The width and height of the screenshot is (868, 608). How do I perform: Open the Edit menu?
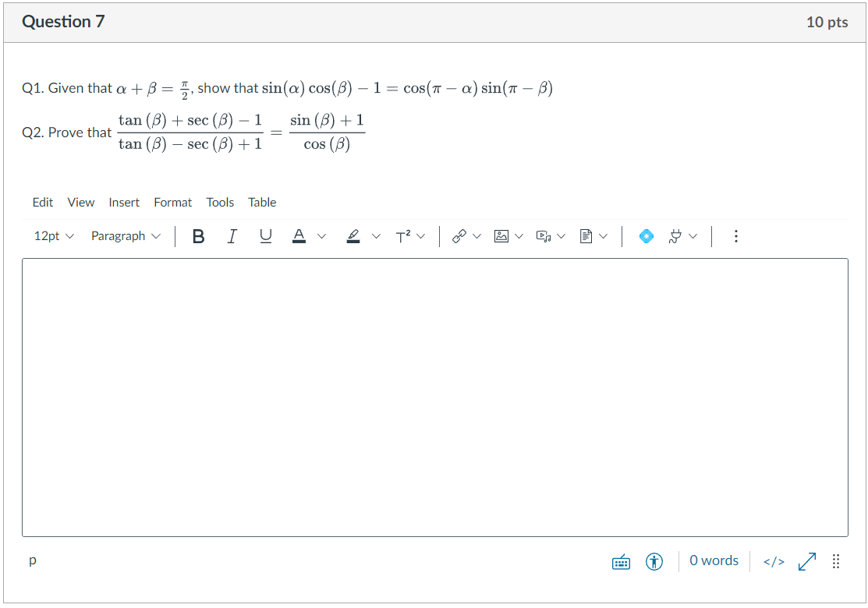coord(43,203)
